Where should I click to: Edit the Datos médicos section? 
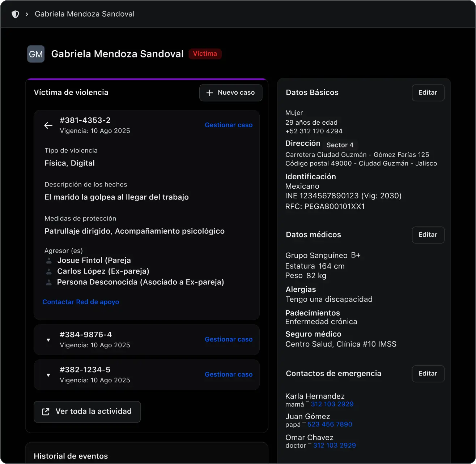[428, 235]
